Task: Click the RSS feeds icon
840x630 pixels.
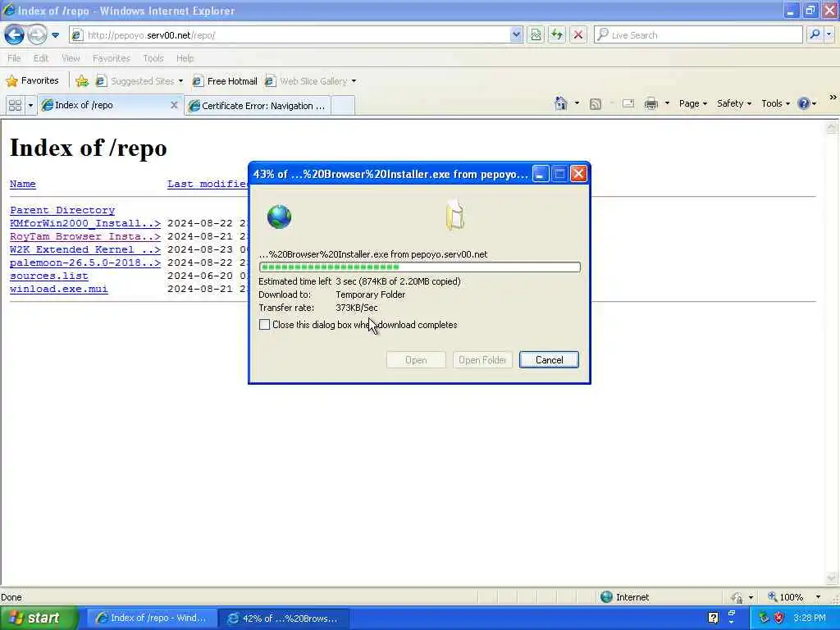Action: (x=596, y=104)
